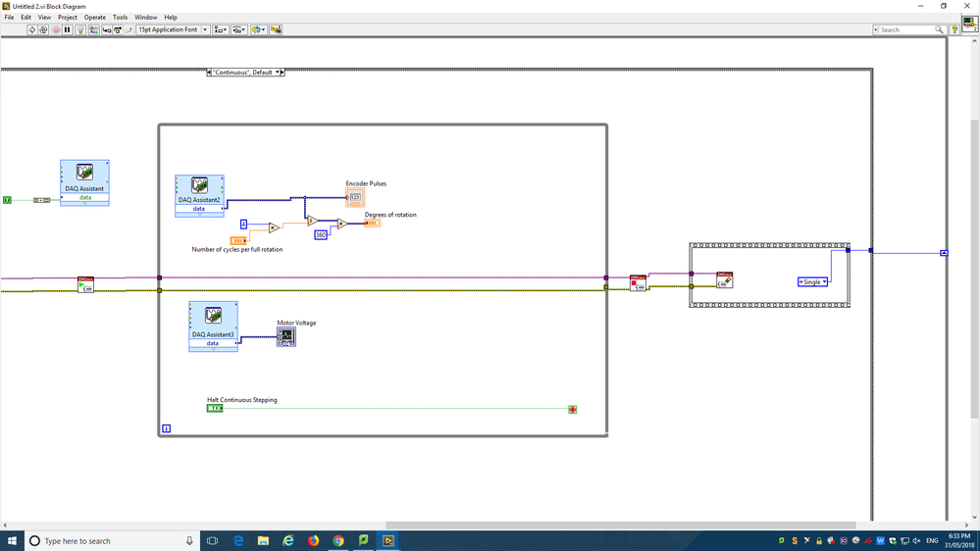The width and height of the screenshot is (980, 551).
Task: Select the Motor Voltage graph terminal
Action: [286, 336]
